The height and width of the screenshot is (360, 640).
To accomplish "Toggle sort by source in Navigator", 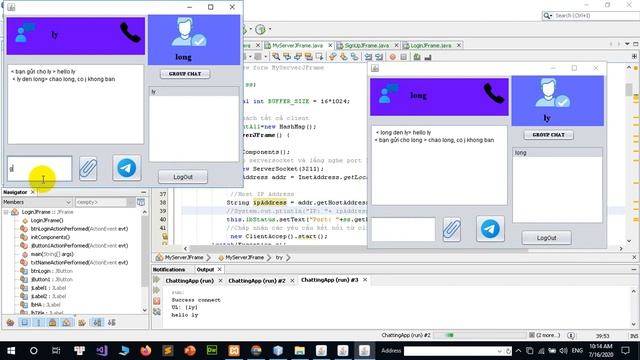I will pos(111,323).
